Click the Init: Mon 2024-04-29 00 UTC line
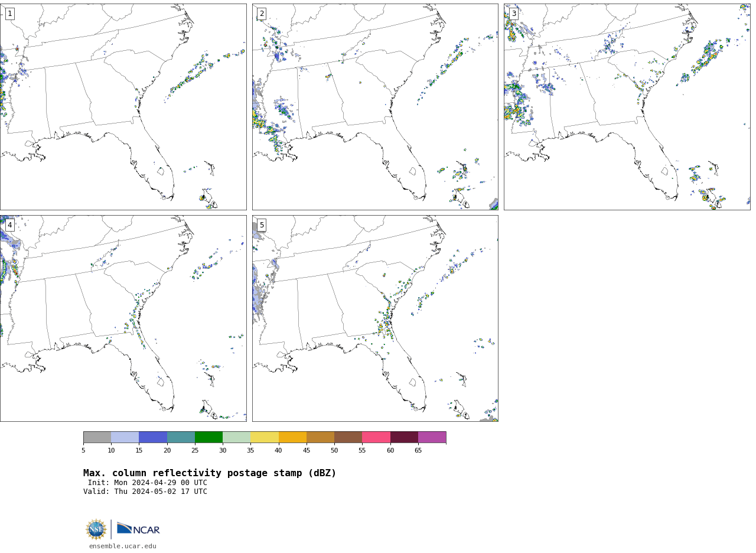Image resolution: width=756 pixels, height=553 pixels. click(x=148, y=483)
